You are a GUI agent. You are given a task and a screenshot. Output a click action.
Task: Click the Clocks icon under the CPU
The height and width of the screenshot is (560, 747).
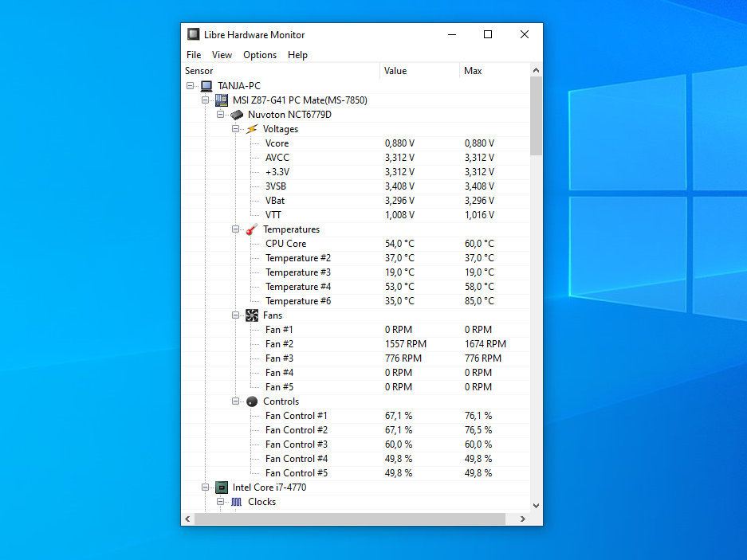coord(237,501)
